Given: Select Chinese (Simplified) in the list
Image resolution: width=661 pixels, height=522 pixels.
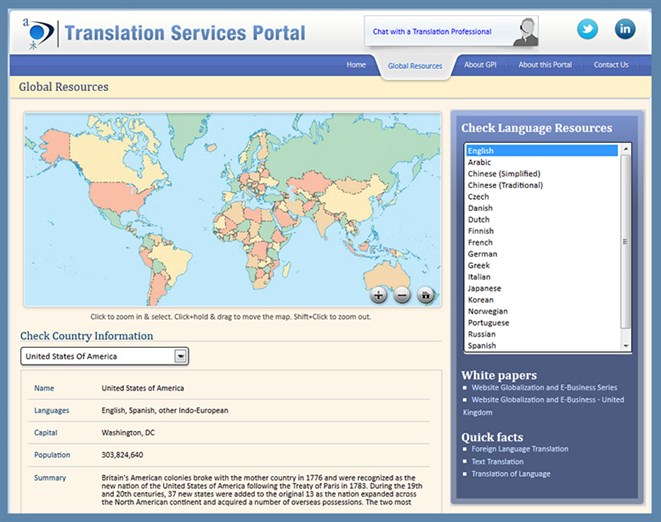Looking at the screenshot, I should [542, 173].
